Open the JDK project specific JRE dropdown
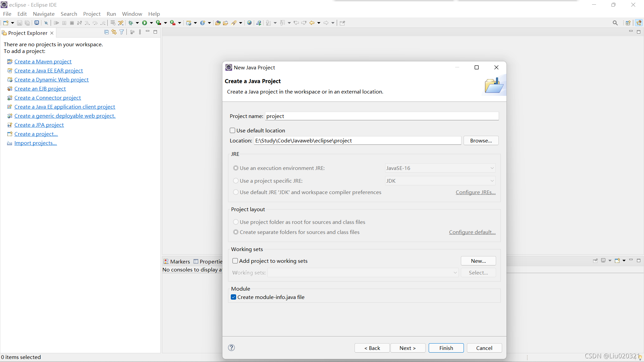 pyautogui.click(x=440, y=181)
